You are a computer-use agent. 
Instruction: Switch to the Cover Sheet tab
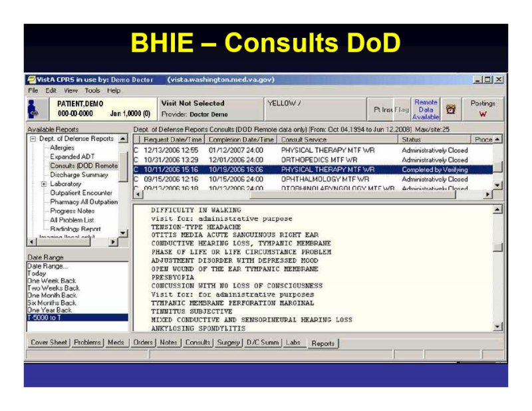point(49,342)
